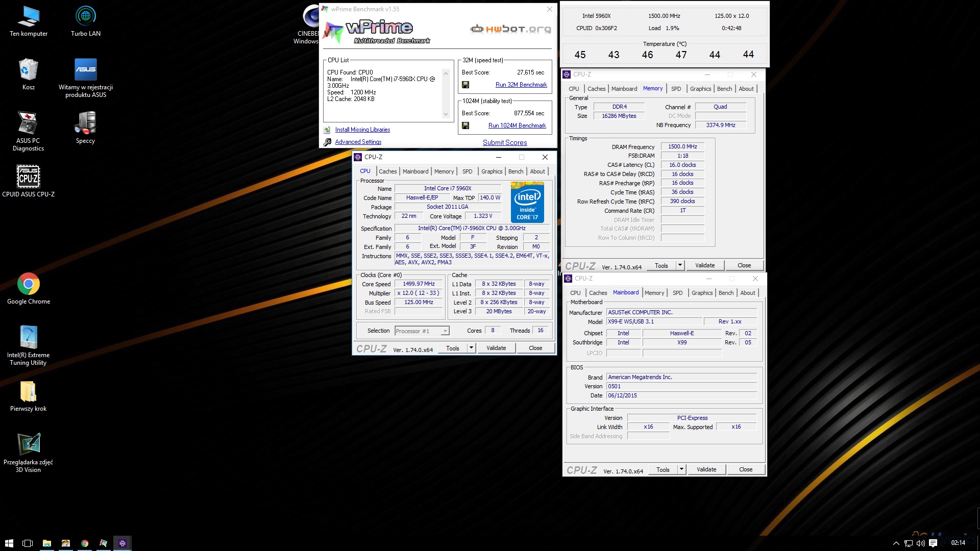Run the 32M Benchmark

coord(521,85)
